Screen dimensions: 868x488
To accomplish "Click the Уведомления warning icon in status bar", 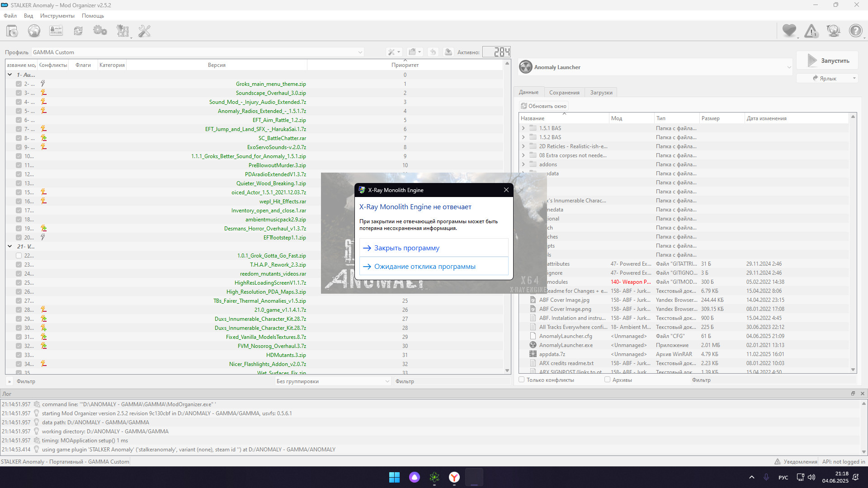I will pos(778,462).
